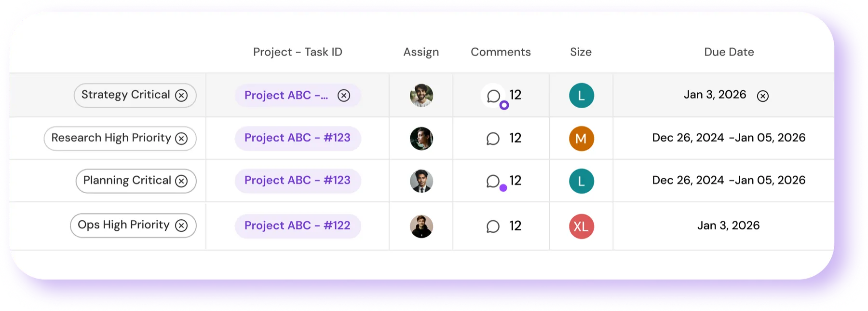The image size is (868, 311).
Task: Clear the truncated Project ABC task chip
Action: pos(344,96)
